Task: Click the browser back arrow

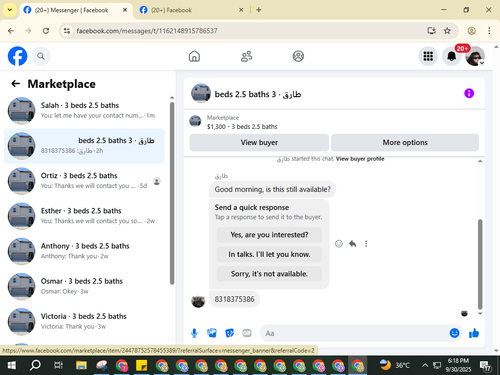Action: coord(11,31)
